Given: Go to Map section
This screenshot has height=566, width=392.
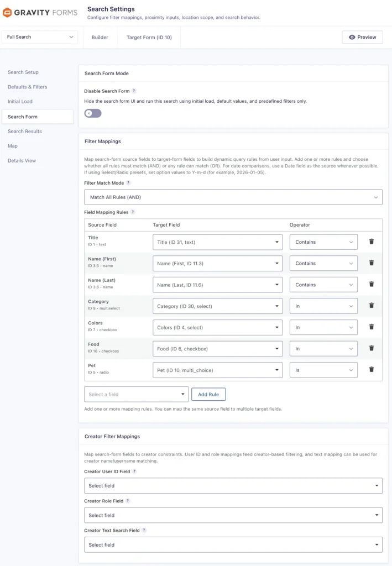Looking at the screenshot, I should point(13,146).
